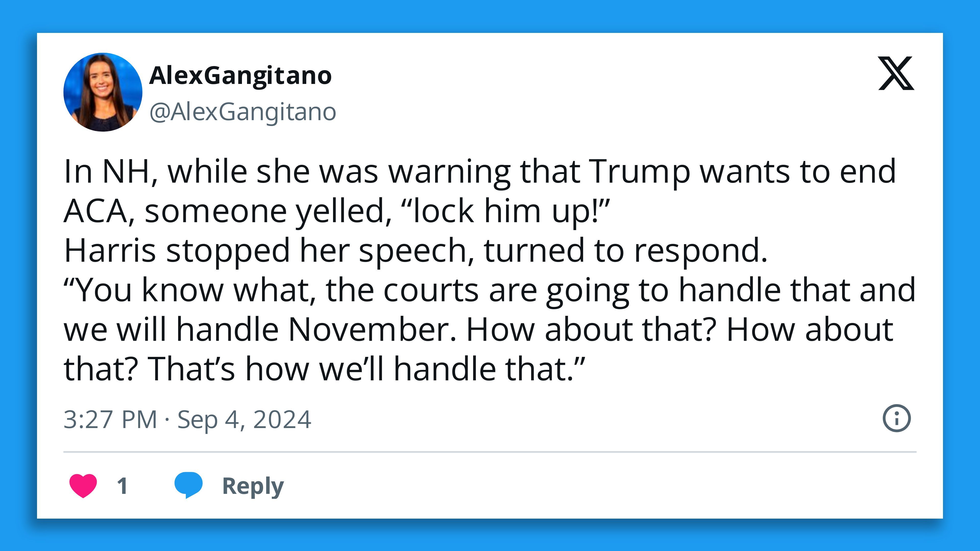Like the tweet with the heart icon
Image resolution: width=980 pixels, height=551 pixels.
click(x=83, y=485)
